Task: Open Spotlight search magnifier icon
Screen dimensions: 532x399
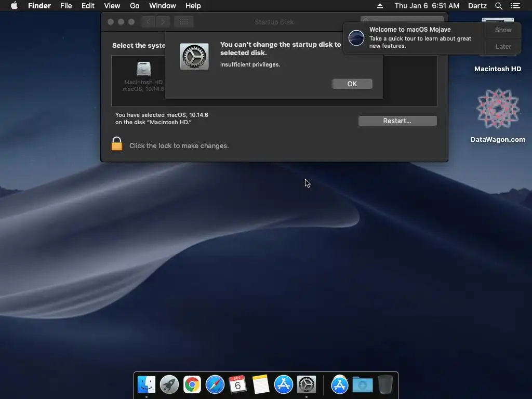Action: (498, 6)
